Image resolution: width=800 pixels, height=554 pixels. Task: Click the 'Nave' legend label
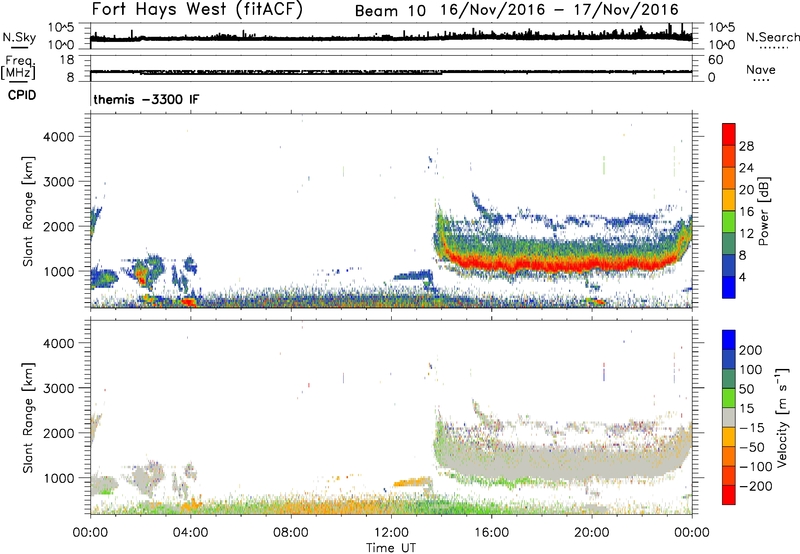coord(761,69)
